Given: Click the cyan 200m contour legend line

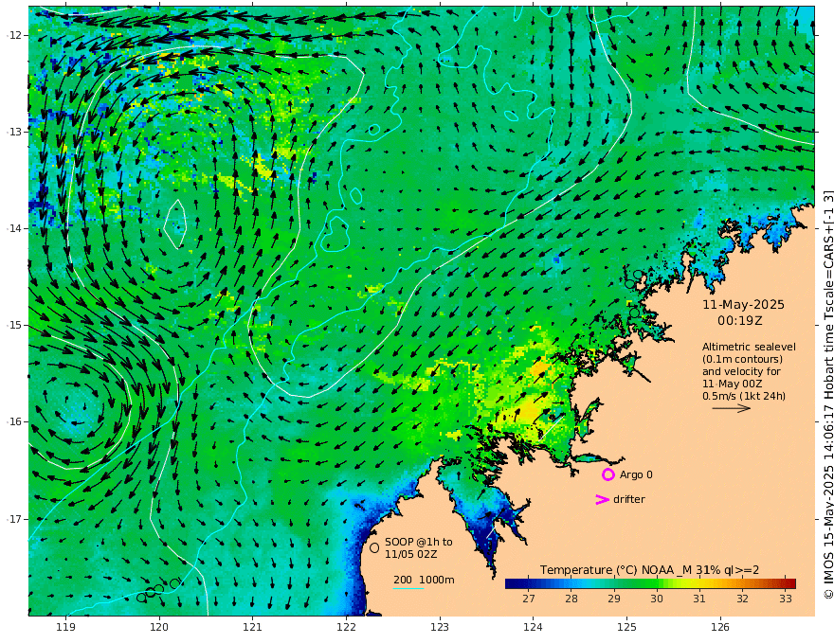Looking at the screenshot, I should [x=408, y=588].
